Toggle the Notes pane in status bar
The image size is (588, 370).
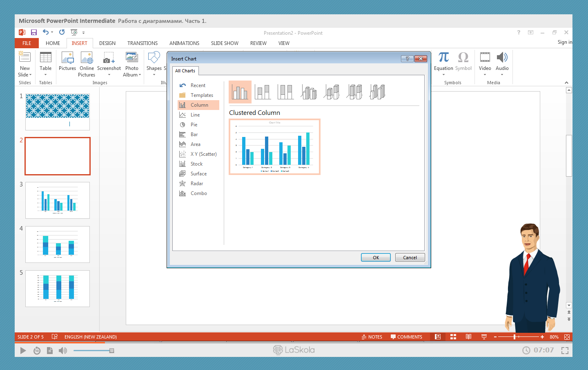(x=372, y=337)
